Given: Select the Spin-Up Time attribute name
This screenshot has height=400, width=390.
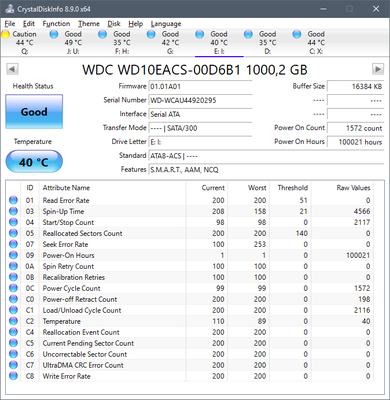Looking at the screenshot, I should pyautogui.click(x=63, y=211).
